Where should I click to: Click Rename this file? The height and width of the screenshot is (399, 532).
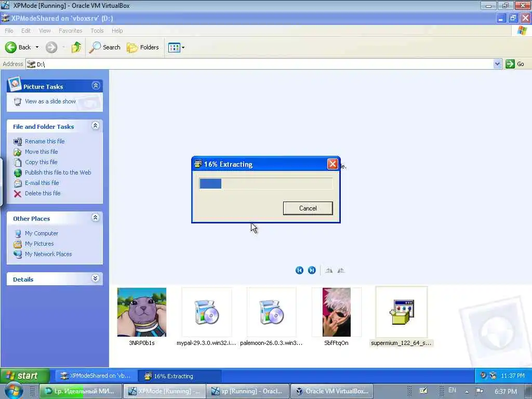click(x=45, y=141)
